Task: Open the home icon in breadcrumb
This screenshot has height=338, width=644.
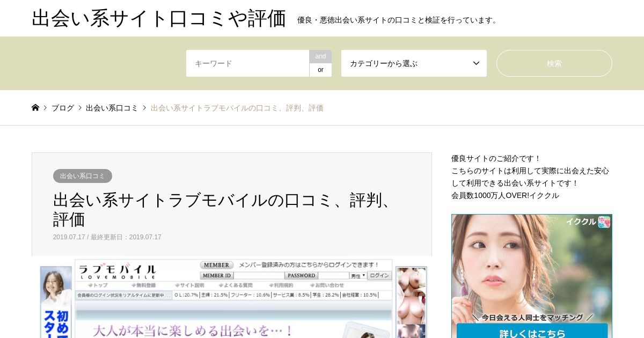Action: click(35, 107)
